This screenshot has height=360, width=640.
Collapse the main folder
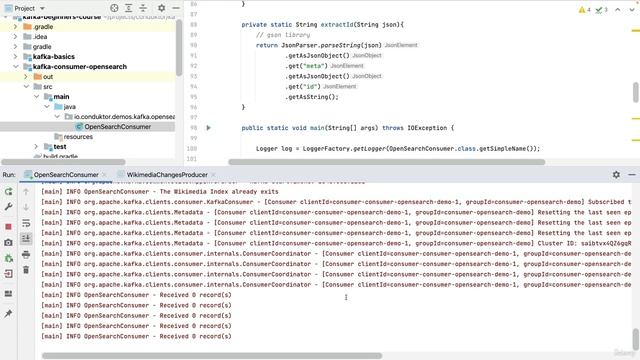pos(36,96)
